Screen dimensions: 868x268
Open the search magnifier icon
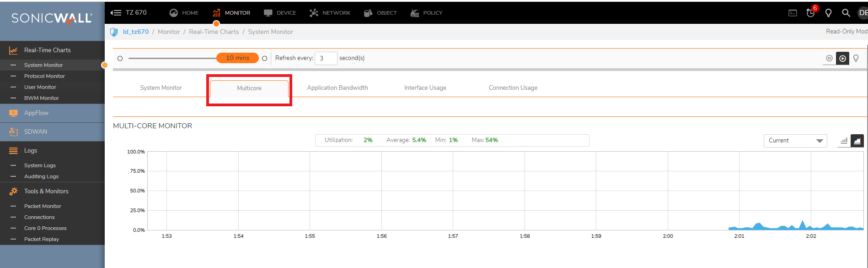tap(846, 13)
